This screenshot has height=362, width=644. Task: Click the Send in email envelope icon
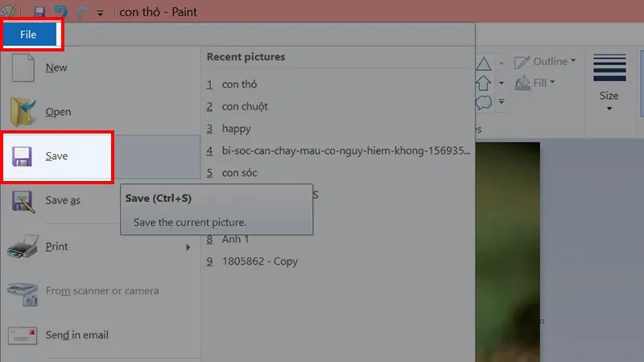click(x=23, y=335)
